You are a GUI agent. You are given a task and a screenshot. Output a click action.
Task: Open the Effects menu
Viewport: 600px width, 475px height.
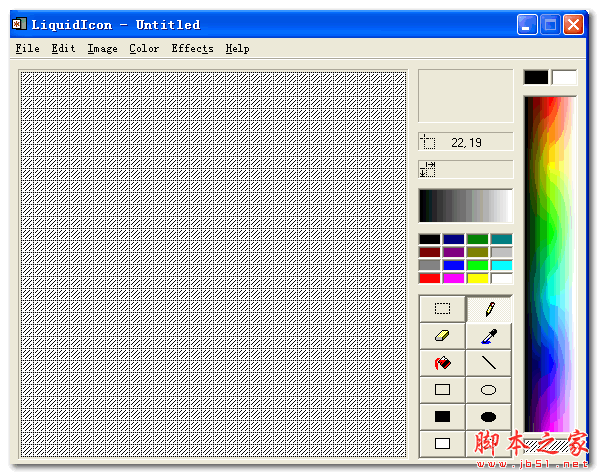click(192, 49)
